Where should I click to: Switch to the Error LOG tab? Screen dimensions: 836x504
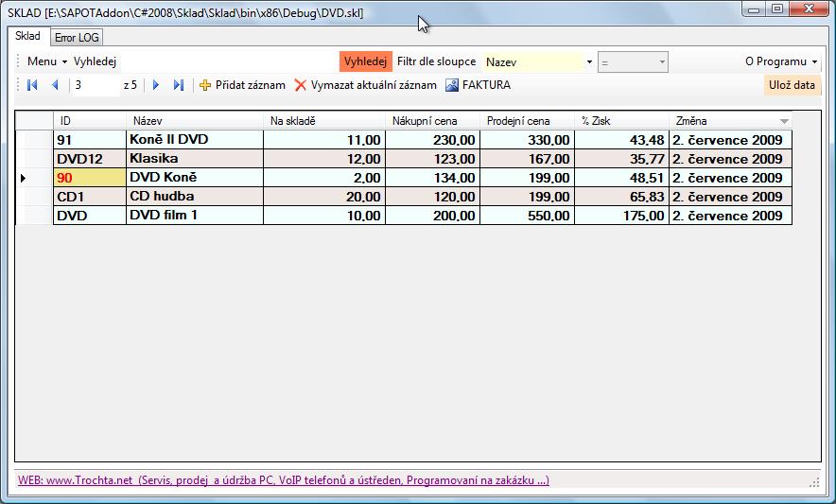(77, 37)
